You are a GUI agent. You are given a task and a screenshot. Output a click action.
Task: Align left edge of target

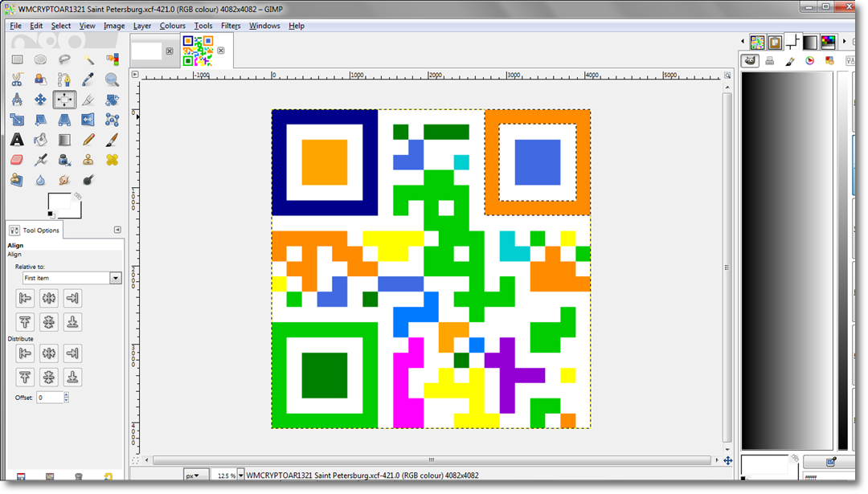click(x=25, y=298)
